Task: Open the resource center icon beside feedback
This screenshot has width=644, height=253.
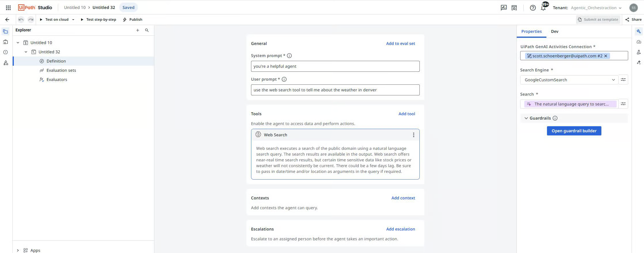Action: point(514,8)
